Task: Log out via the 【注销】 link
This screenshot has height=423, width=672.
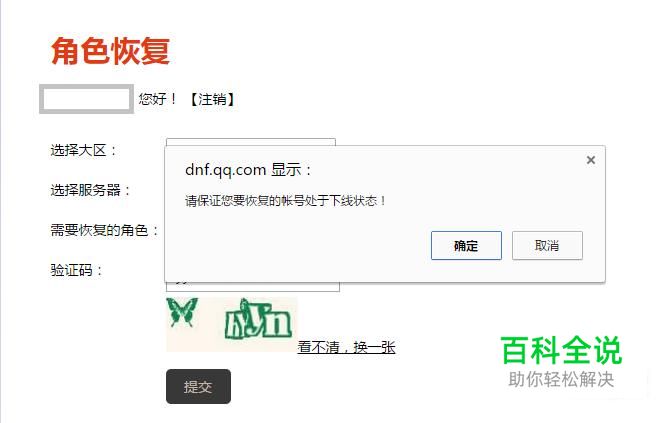Action: [x=212, y=99]
